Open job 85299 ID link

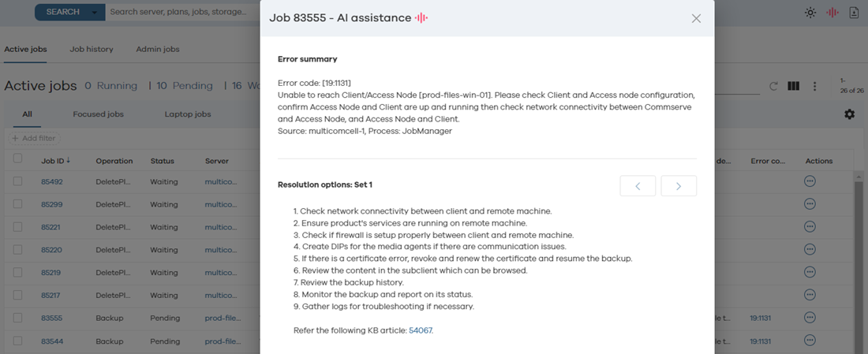pyautogui.click(x=52, y=204)
